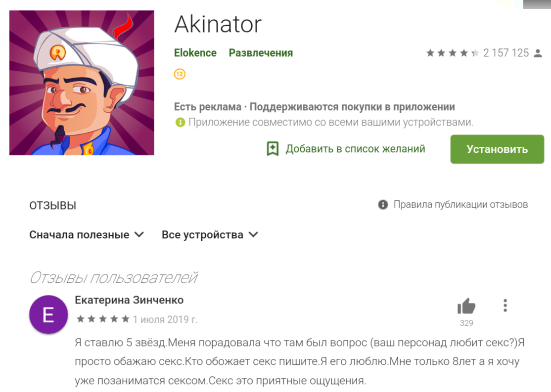This screenshot has width=551, height=392.
Task: Add the app via Добавить в список желаний
Action: point(346,149)
